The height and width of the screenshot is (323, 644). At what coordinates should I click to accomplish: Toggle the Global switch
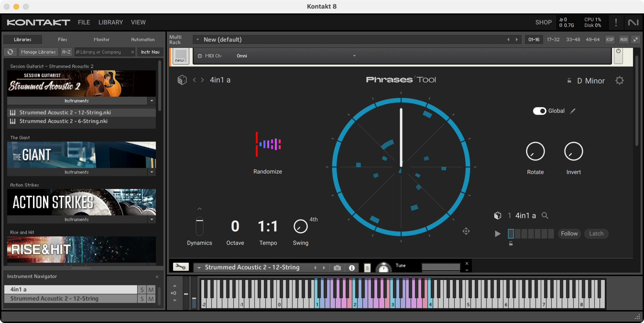tap(539, 111)
